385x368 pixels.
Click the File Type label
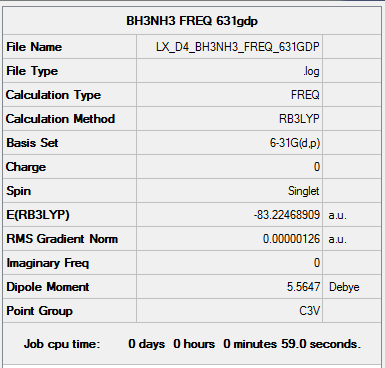coord(32,71)
